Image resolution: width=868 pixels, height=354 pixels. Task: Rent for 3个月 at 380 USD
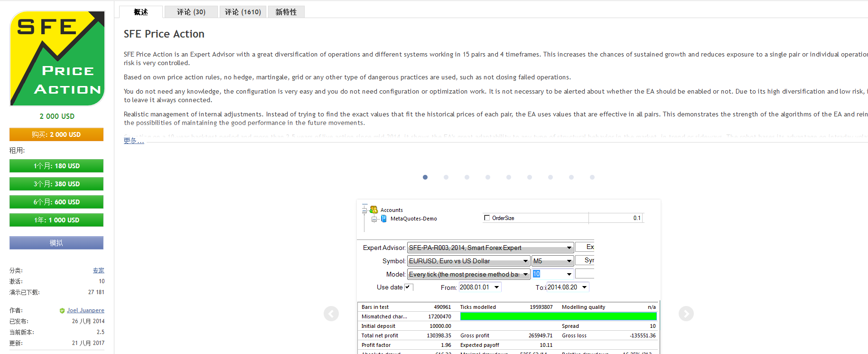pos(56,184)
